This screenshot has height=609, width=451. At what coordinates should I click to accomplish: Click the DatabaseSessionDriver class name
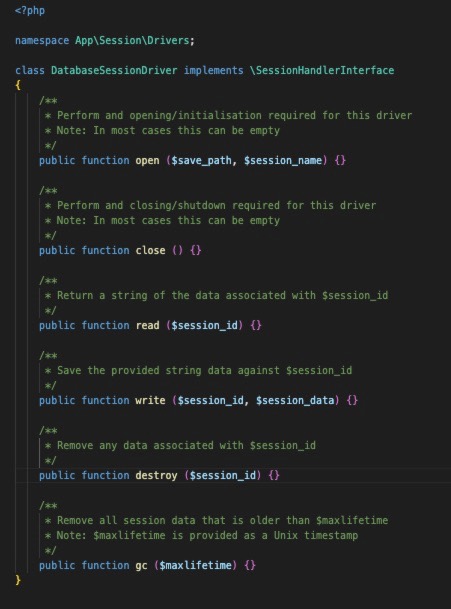pyautogui.click(x=114, y=70)
